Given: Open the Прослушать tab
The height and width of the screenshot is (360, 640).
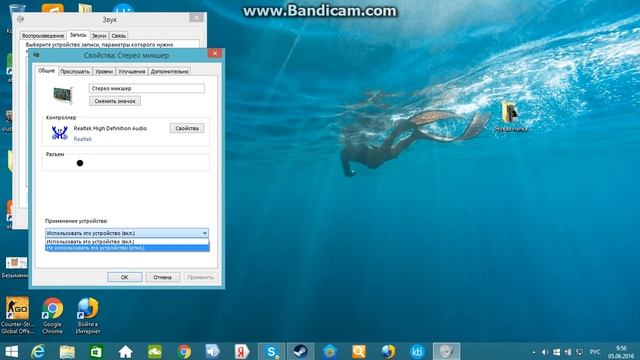Looking at the screenshot, I should [75, 71].
